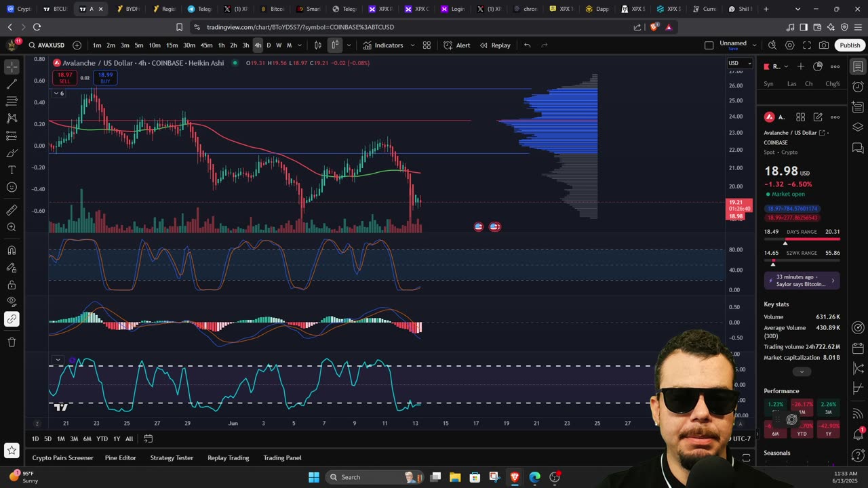Select the 1D date range
The height and width of the screenshot is (488, 868).
click(35, 439)
